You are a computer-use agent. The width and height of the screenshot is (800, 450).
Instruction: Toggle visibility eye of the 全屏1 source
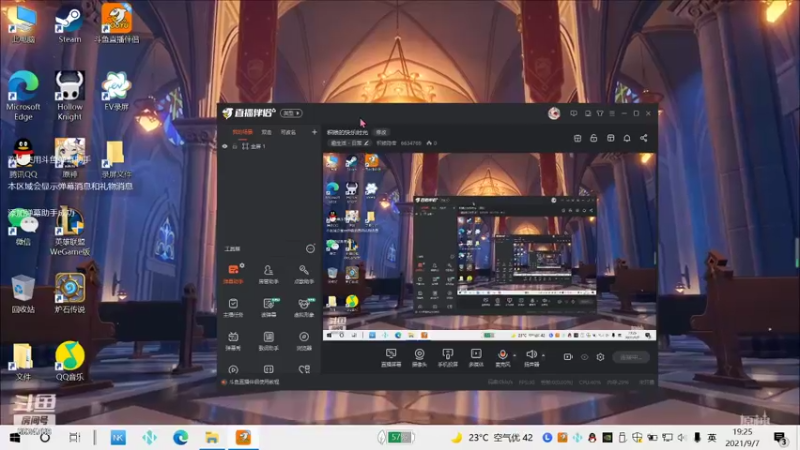click(x=224, y=146)
